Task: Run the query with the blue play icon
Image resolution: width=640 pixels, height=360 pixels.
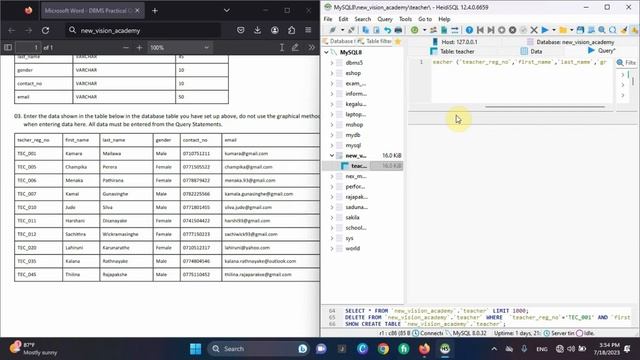Action: [x=545, y=30]
